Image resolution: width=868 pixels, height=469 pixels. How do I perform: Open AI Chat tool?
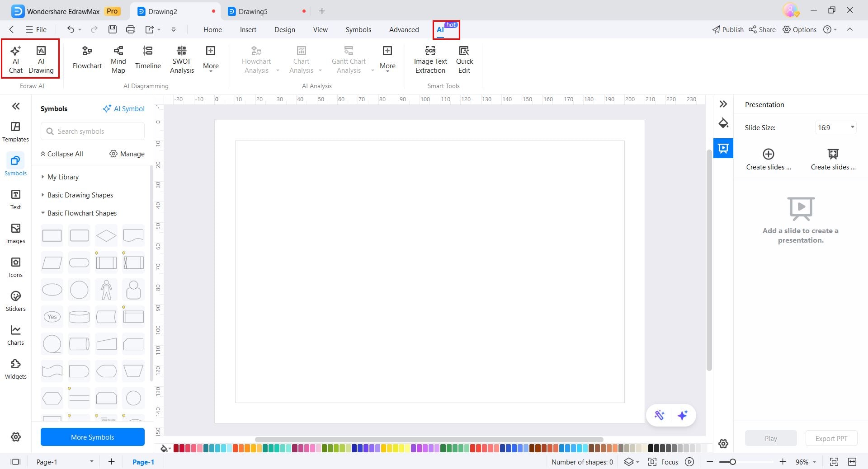pos(15,60)
